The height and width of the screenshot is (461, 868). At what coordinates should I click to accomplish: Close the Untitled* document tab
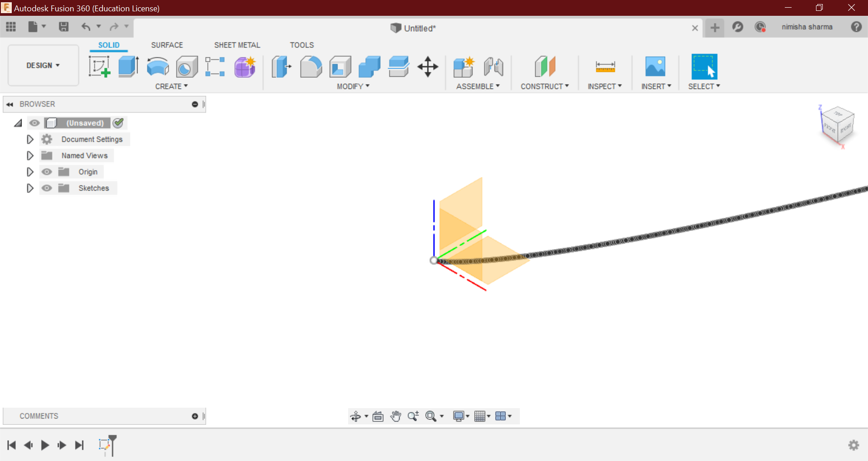tap(695, 28)
